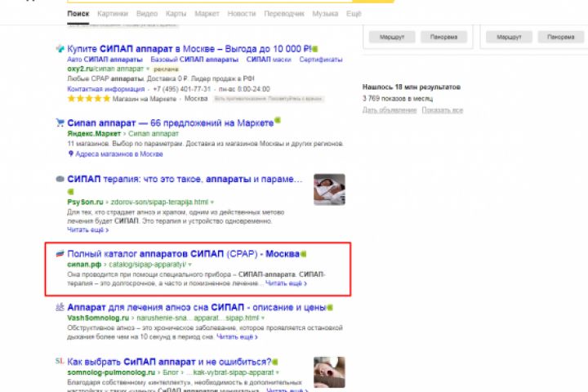The width and height of the screenshot is (588, 392).
Task: Open the Картинки search tab
Action: point(113,14)
